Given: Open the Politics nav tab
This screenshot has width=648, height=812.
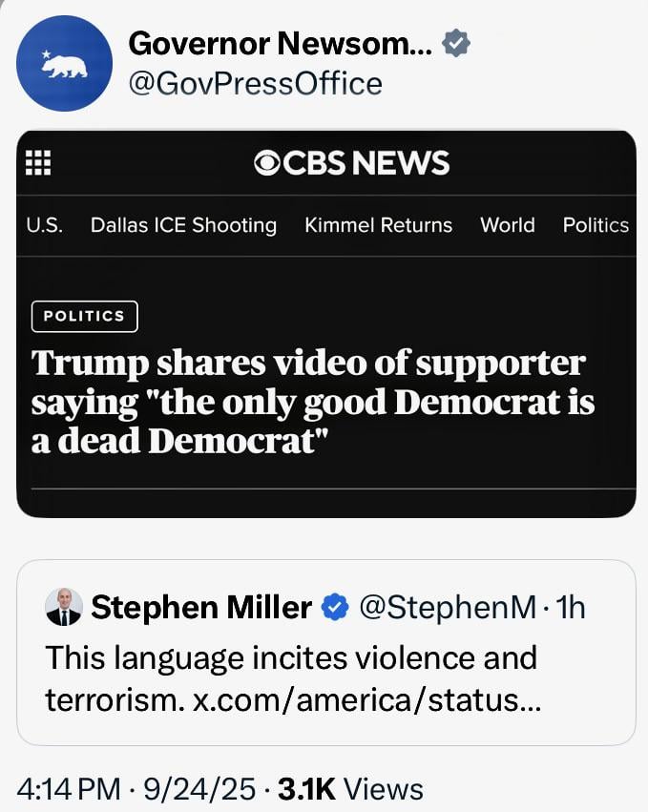Looking at the screenshot, I should (x=596, y=225).
